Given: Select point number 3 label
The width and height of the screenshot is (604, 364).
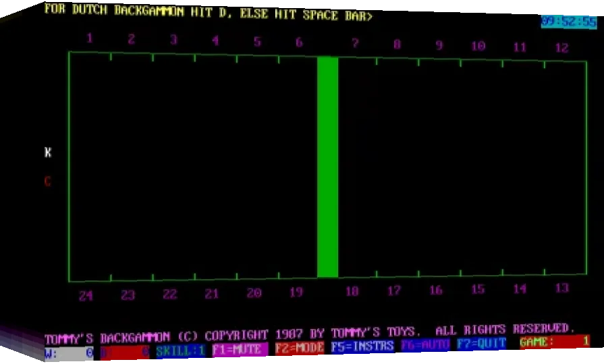Looking at the screenshot, I should (173, 40).
